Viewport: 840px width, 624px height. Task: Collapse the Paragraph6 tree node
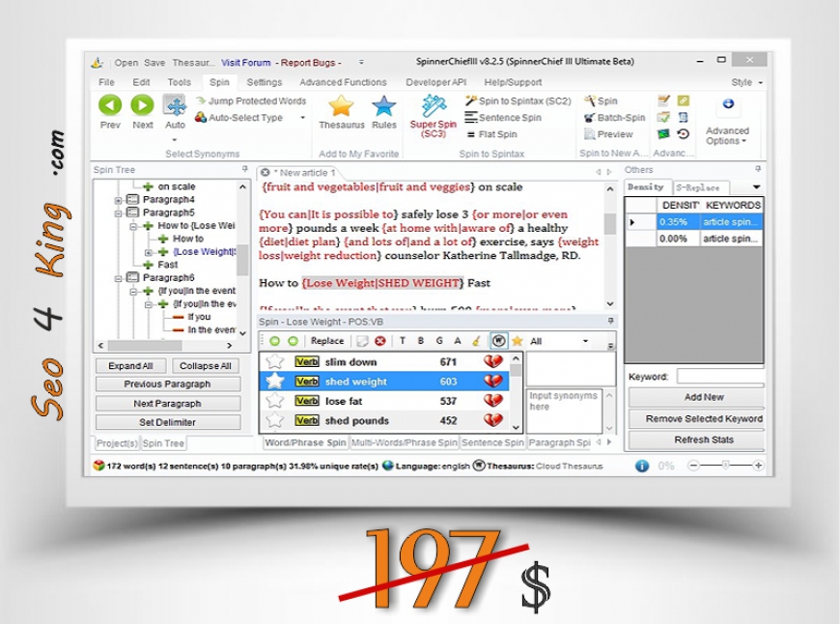pos(118,278)
